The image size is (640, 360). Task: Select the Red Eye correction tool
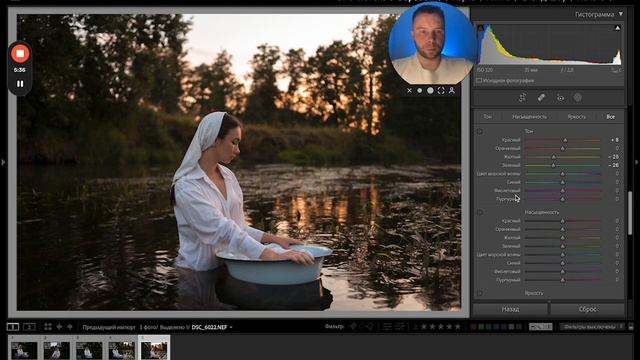tap(560, 98)
